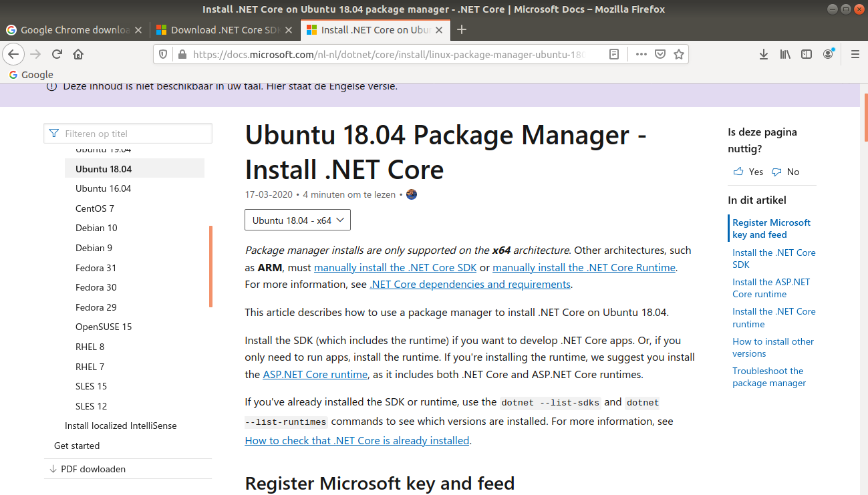
Task: Click the sidebar list scrollbar thumb
Action: click(x=210, y=266)
